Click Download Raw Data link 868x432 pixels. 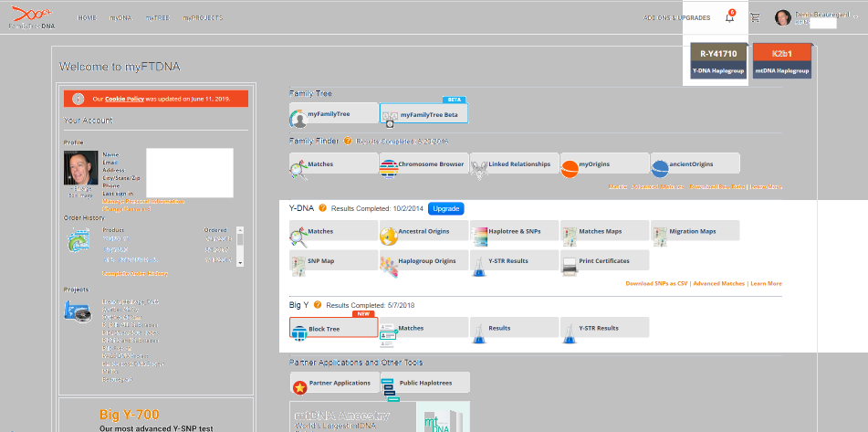716,186
